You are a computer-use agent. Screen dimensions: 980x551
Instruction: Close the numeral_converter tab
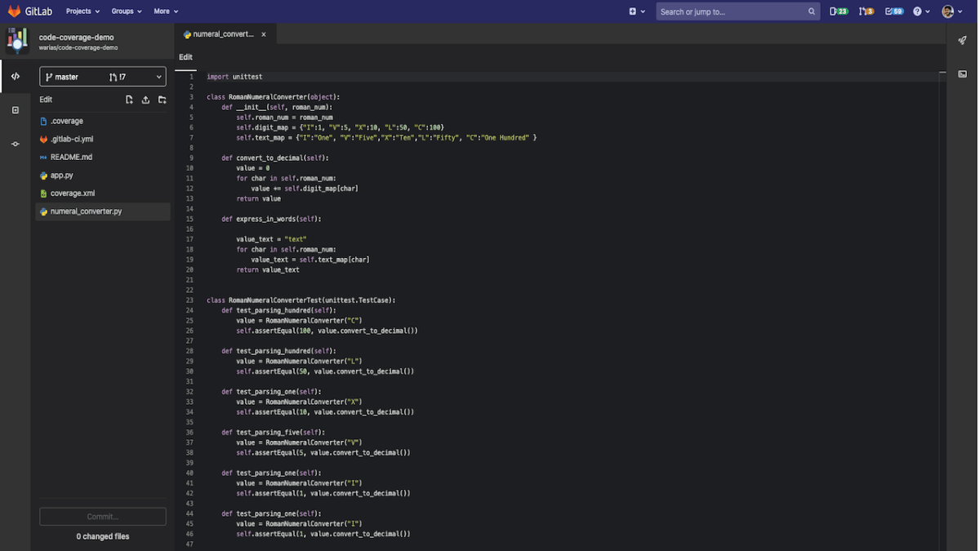point(264,34)
